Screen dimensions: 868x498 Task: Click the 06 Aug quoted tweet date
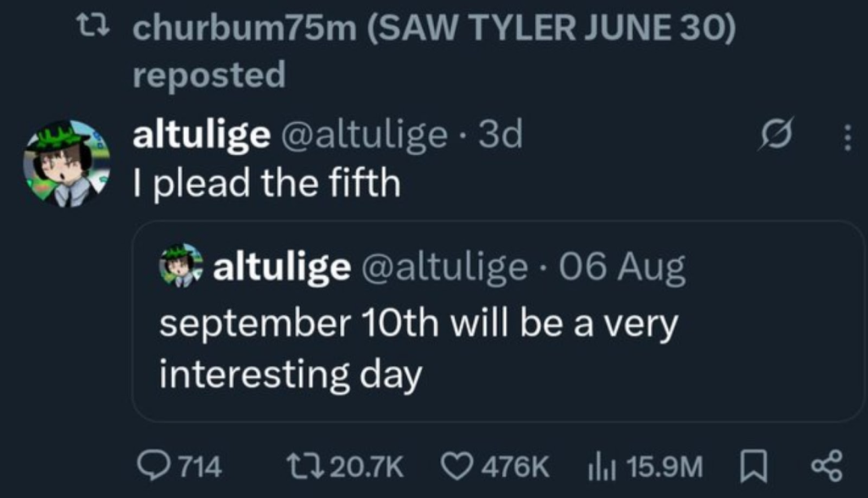[x=621, y=268]
